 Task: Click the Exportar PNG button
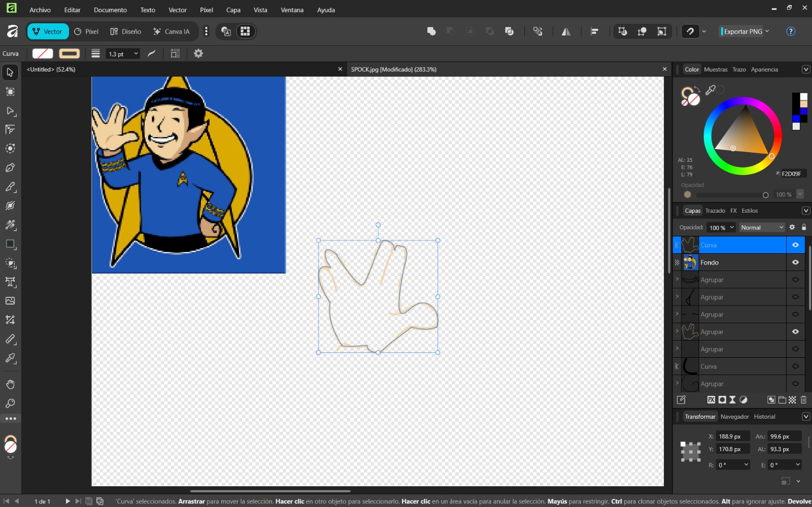click(741, 31)
